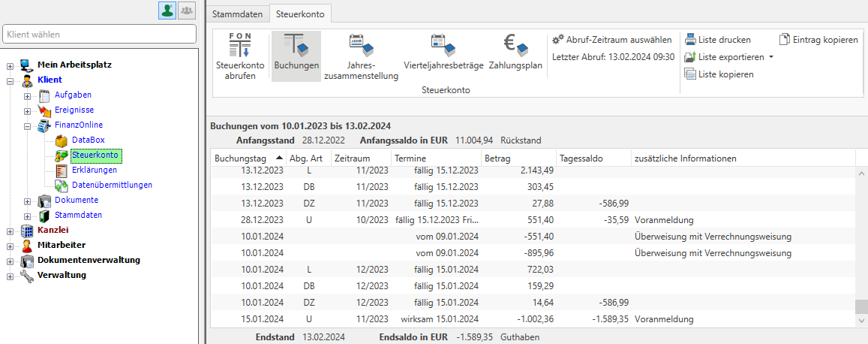Expand the Kanzlei tree node

pos(10,231)
